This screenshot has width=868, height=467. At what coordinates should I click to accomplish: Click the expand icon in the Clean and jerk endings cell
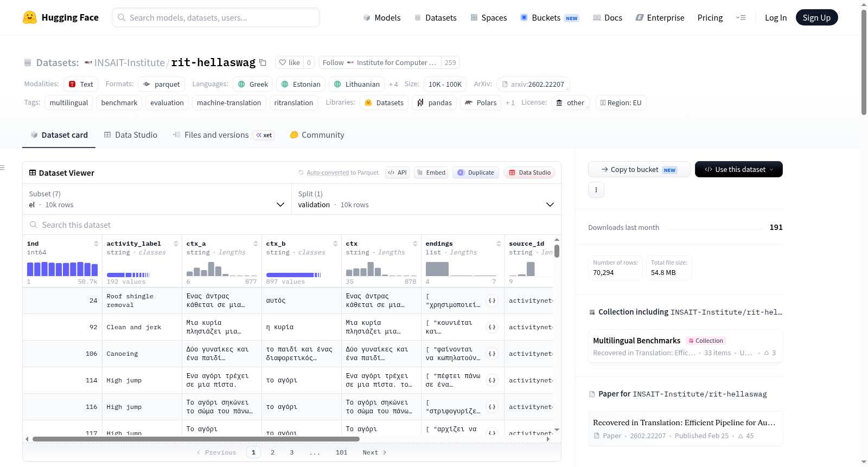[492, 327]
